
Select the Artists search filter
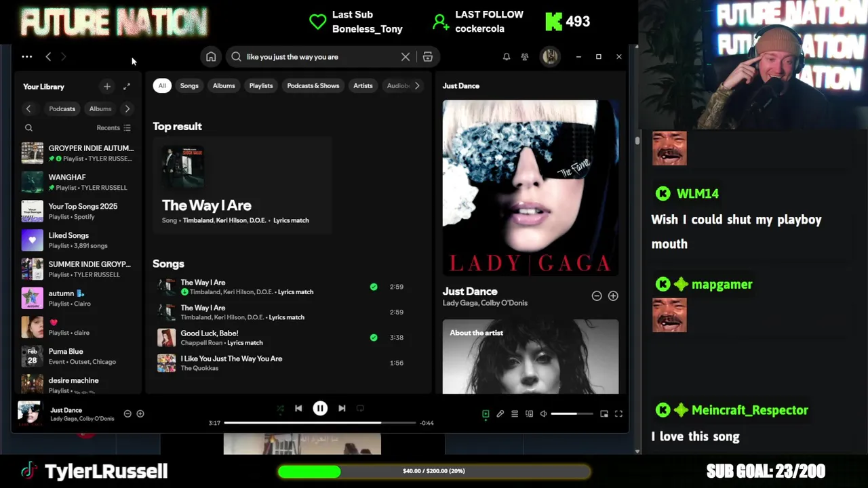tap(363, 86)
